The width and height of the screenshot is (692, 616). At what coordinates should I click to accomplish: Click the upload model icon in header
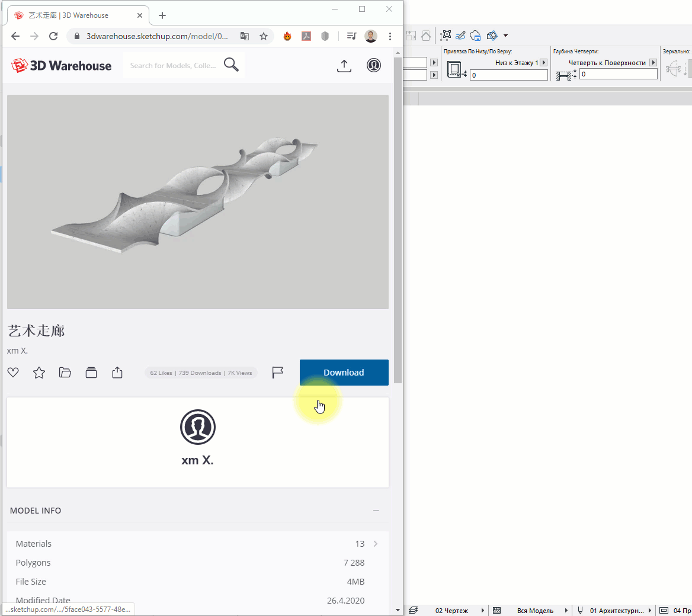pyautogui.click(x=344, y=66)
